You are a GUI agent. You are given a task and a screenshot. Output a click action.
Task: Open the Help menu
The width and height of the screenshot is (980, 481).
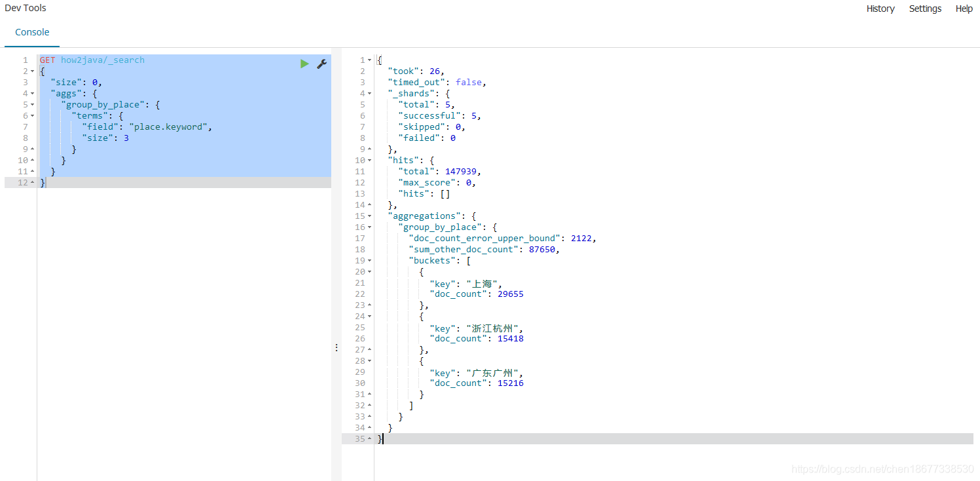coord(964,9)
